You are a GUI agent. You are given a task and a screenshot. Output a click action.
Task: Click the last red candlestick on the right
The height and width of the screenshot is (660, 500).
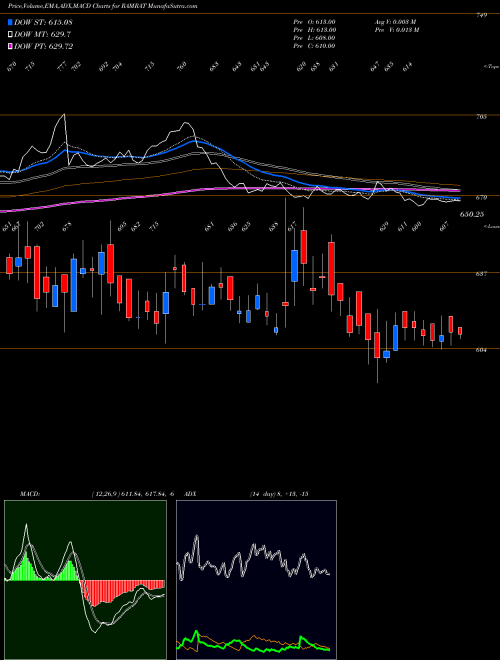coord(460,331)
